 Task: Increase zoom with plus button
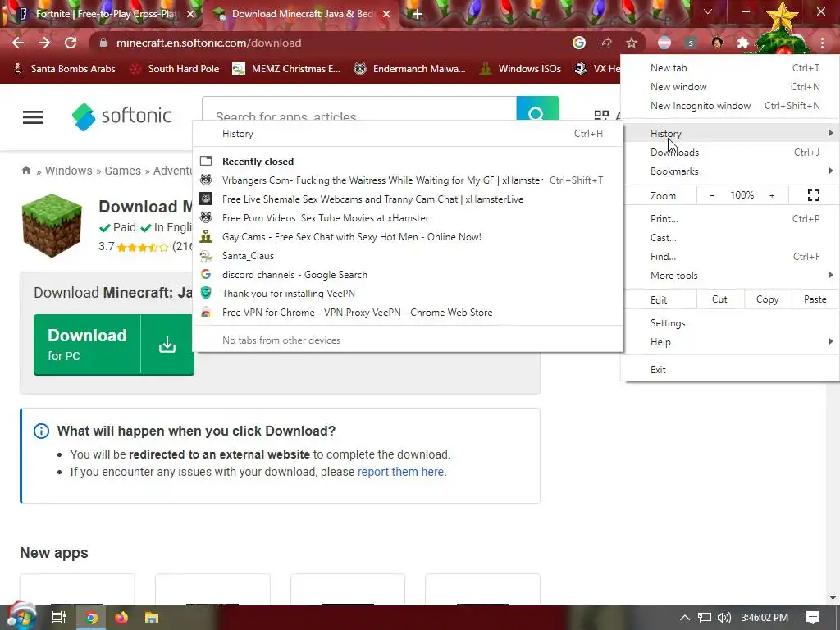tap(772, 195)
